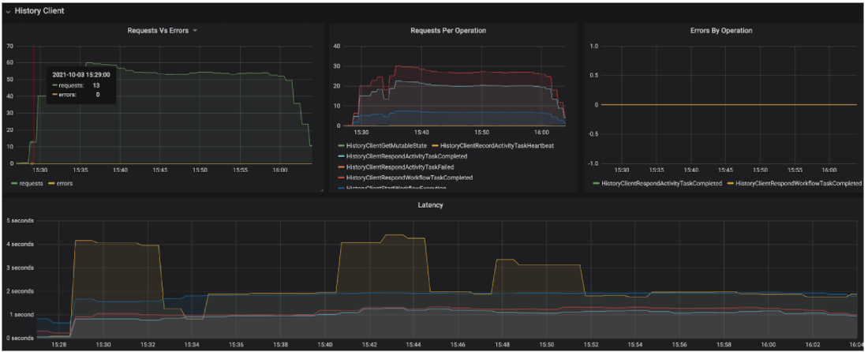
Task: Click the Requests Vs Errors panel resize handle
Action: coord(321,189)
